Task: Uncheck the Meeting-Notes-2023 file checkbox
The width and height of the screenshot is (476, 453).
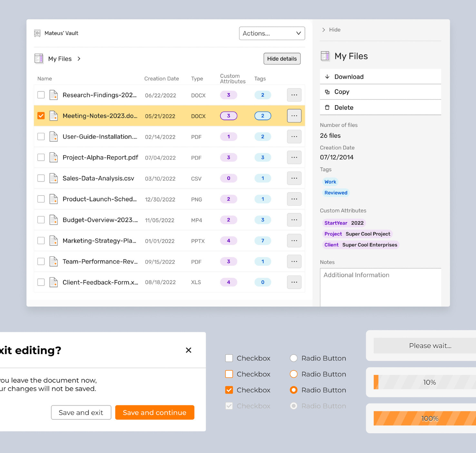Action: pyautogui.click(x=41, y=116)
